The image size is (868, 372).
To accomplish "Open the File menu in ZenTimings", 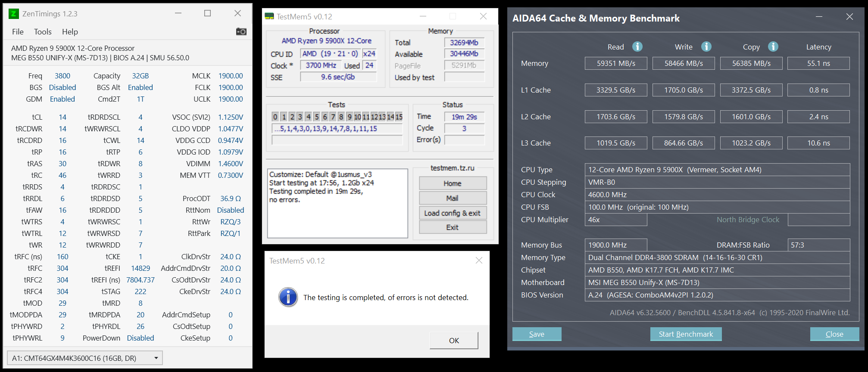I will 18,32.
